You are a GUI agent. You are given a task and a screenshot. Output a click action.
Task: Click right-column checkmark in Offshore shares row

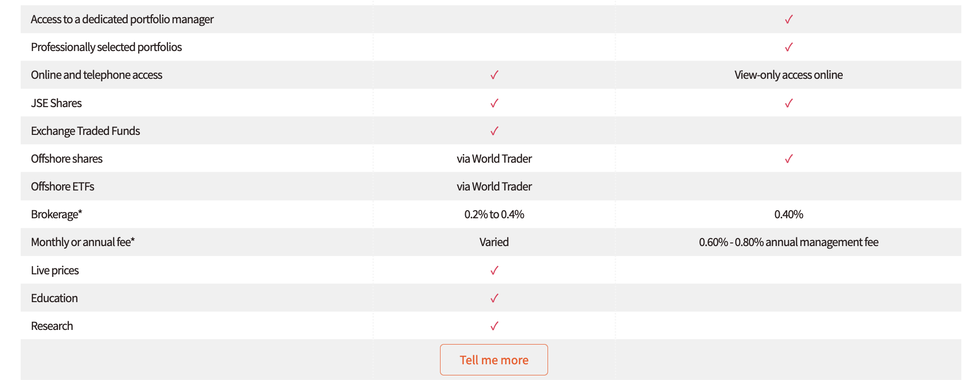pyautogui.click(x=789, y=159)
